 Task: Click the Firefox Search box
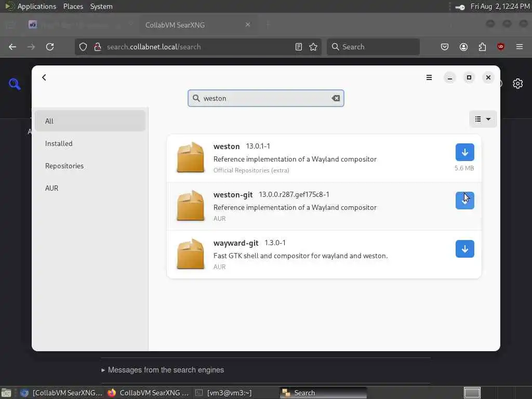tap(373, 47)
